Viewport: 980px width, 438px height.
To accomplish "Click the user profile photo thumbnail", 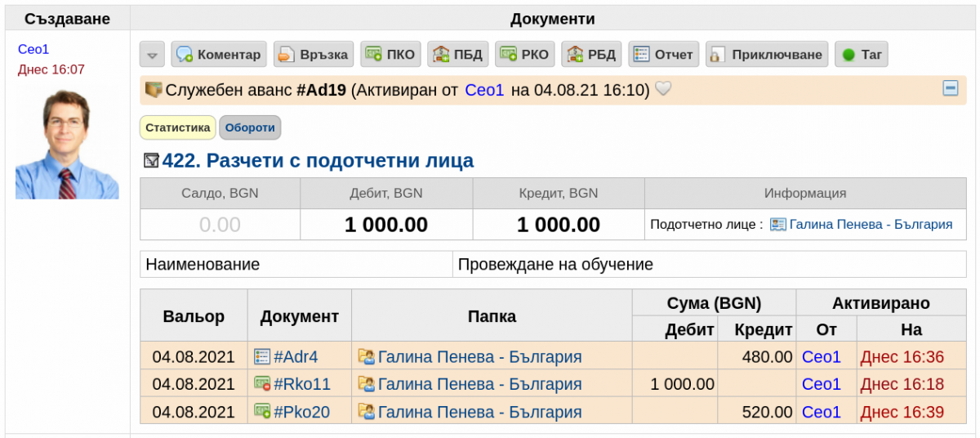I will click(67, 144).
